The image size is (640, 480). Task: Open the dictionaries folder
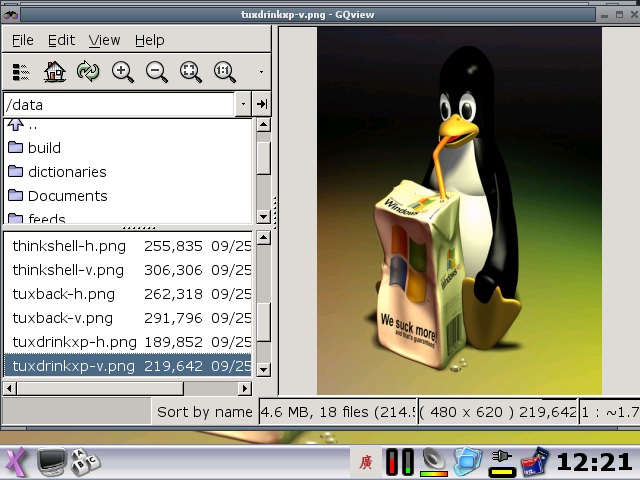pos(66,172)
